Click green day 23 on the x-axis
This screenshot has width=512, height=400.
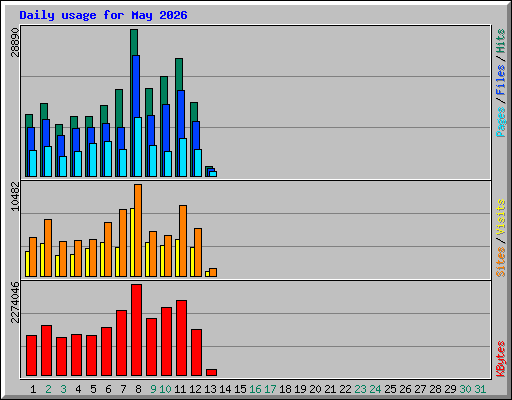click(360, 389)
